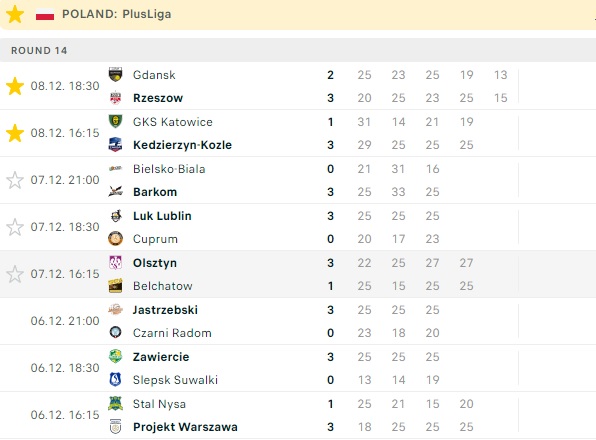Click the Rzeszow team logo
The height and width of the screenshot is (440, 596).
[116, 98]
